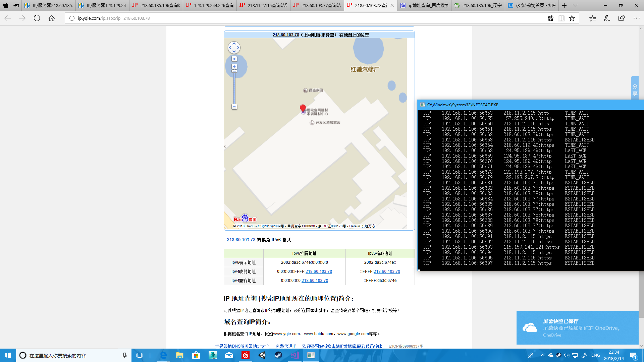Switch to the 218.11.2.115 query tab
644x362 pixels.
pos(263,5)
